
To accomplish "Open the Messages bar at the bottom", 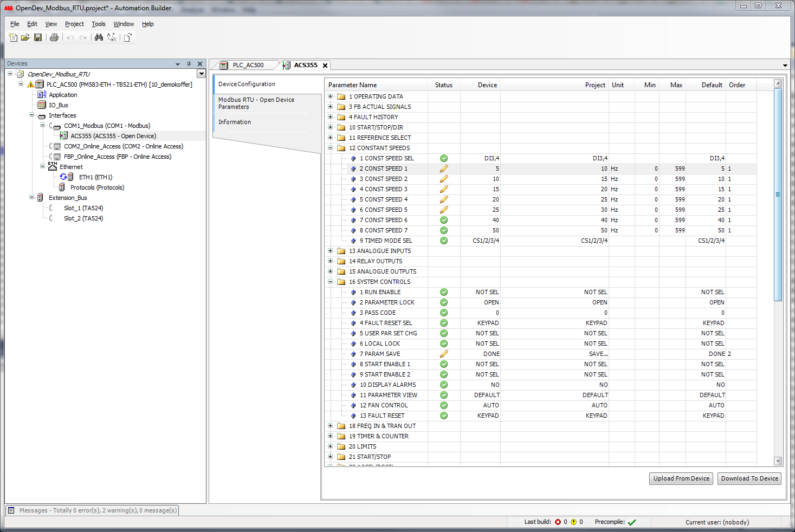I will click(92, 510).
